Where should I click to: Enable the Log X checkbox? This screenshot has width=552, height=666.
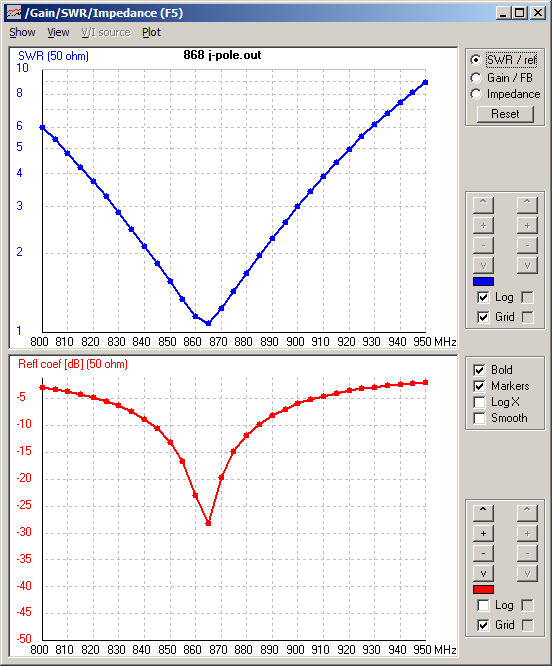pos(479,402)
